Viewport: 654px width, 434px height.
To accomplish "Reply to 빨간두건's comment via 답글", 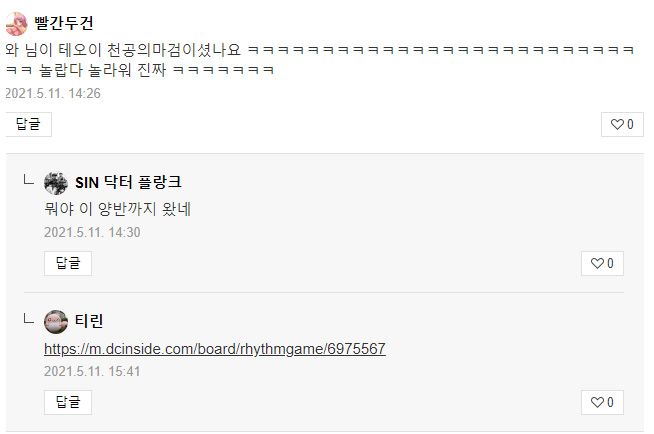I will click(x=28, y=124).
